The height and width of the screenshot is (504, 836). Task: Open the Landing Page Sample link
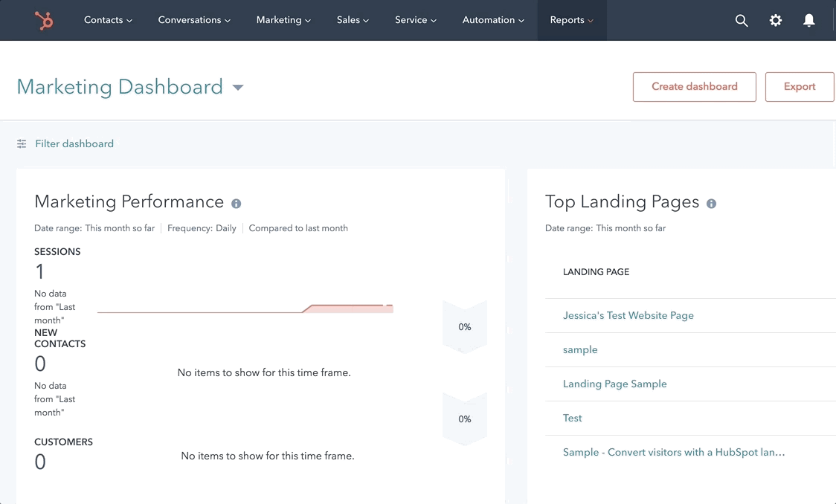click(615, 384)
